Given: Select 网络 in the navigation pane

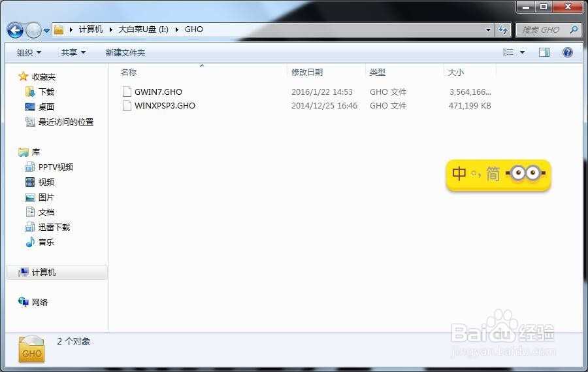Looking at the screenshot, I should [40, 302].
